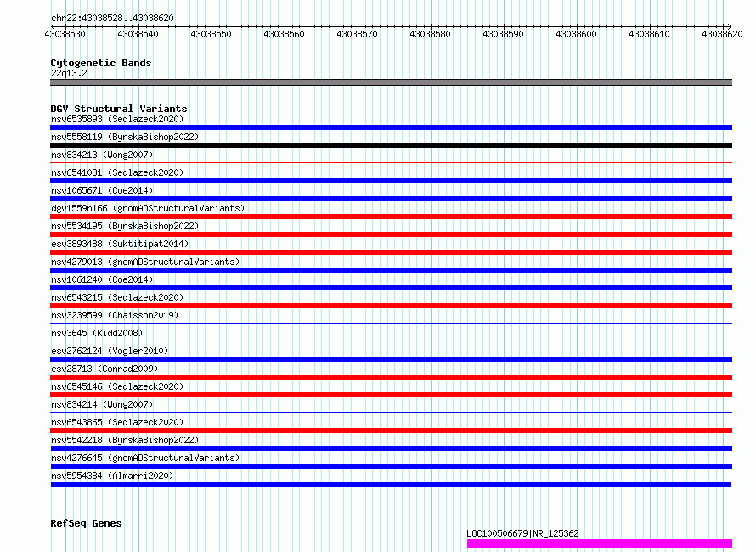Click the nsv3239599 (Chaisson2019) label
This screenshot has height=552, width=756.
click(115, 315)
